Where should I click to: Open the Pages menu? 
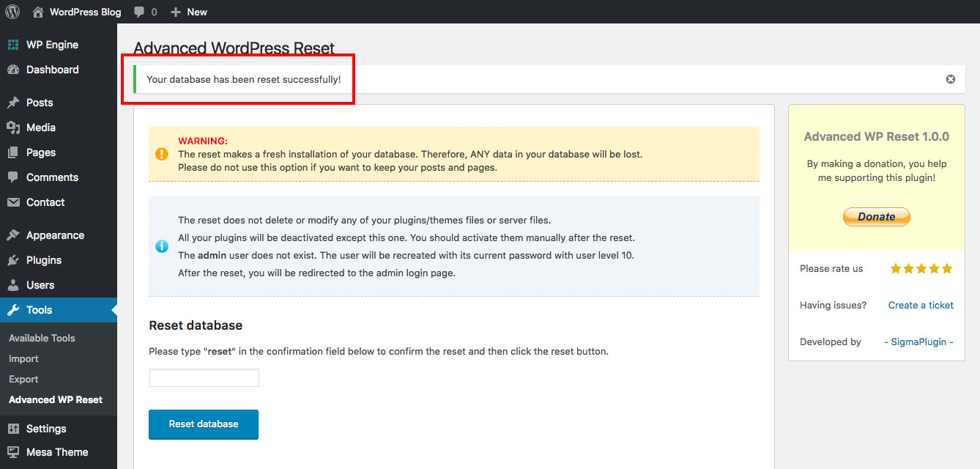point(41,152)
